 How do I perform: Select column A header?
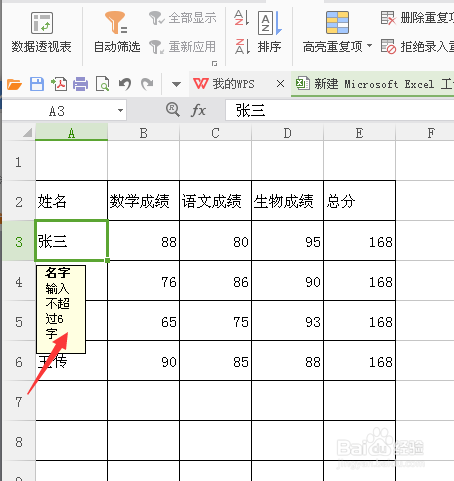coord(71,132)
